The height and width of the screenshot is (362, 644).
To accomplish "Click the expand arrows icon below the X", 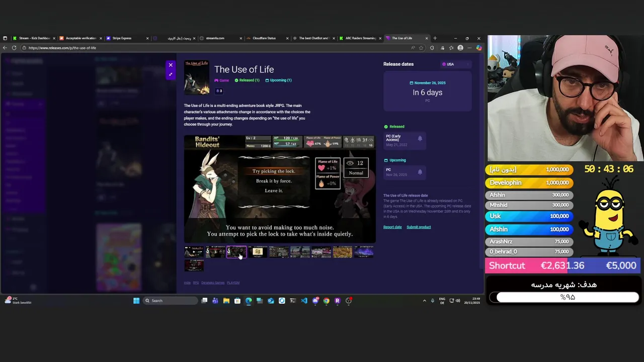I will pyautogui.click(x=171, y=74).
